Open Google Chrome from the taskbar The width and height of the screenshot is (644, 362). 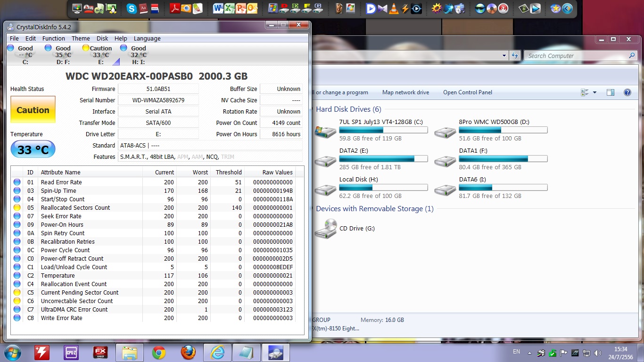click(x=159, y=353)
